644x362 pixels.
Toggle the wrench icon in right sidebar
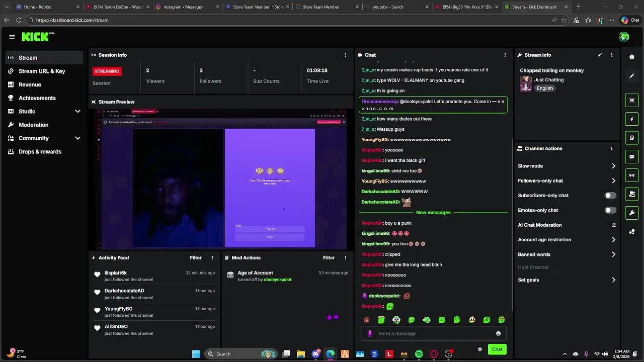tap(632, 213)
